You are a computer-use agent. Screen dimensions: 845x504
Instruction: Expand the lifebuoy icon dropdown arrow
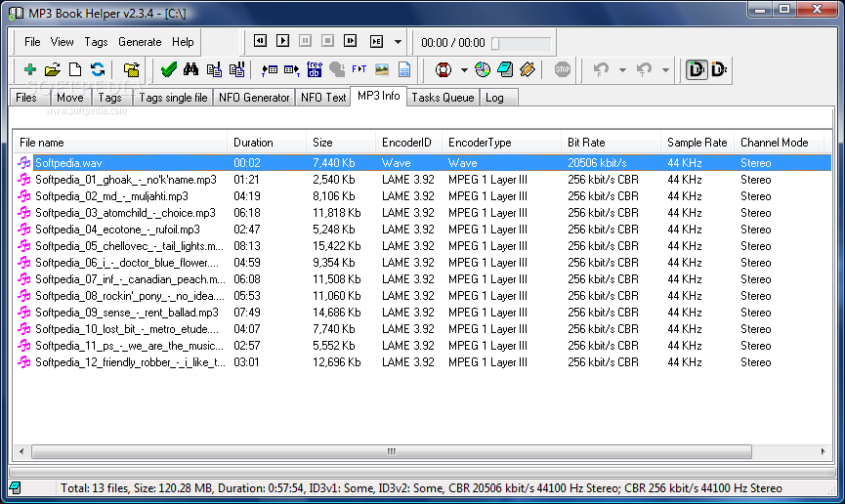click(x=464, y=70)
